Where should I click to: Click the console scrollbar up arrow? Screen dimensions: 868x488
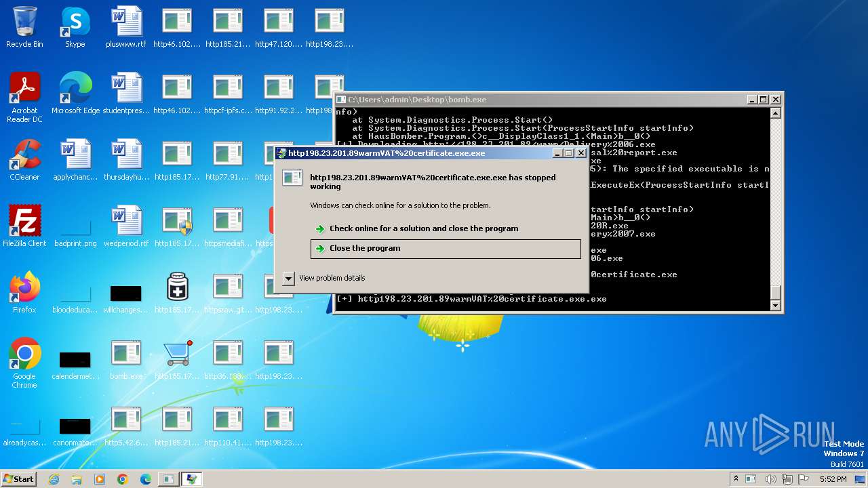click(x=776, y=113)
